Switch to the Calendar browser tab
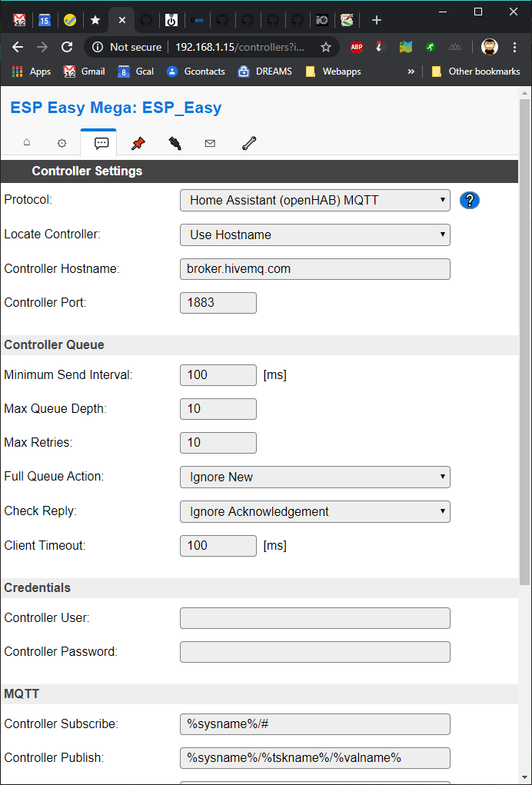532x785 pixels. [x=45, y=20]
